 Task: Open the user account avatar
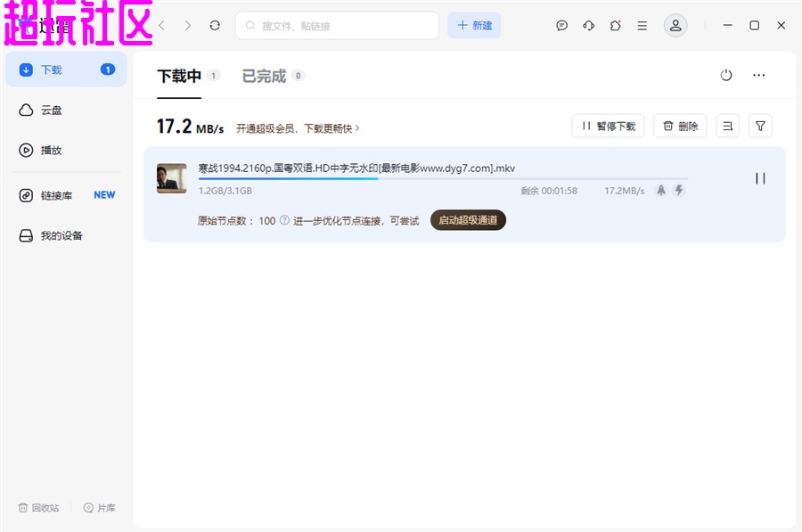point(675,25)
